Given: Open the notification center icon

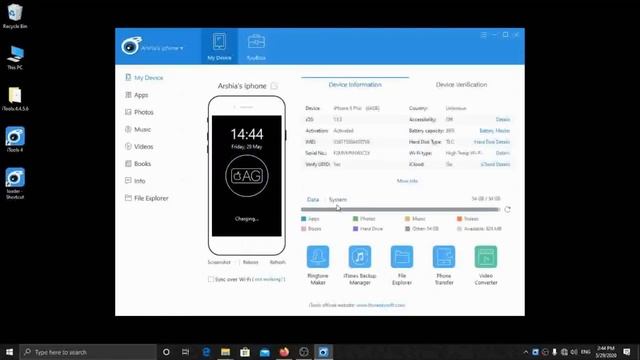Looking at the screenshot, I should pos(627,352).
